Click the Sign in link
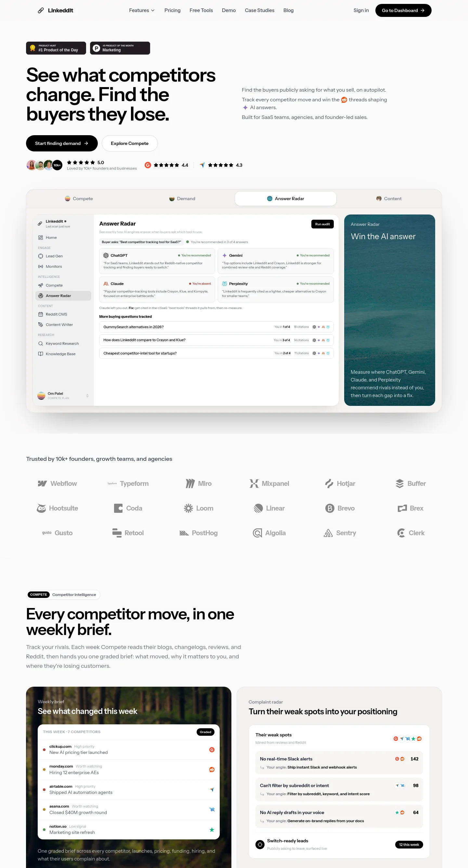468x868 pixels. (361, 10)
